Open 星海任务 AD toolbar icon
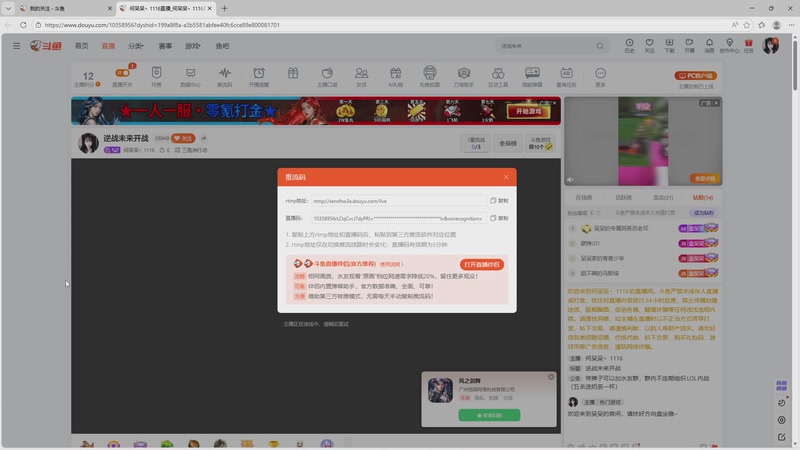The image size is (800, 450). [566, 76]
